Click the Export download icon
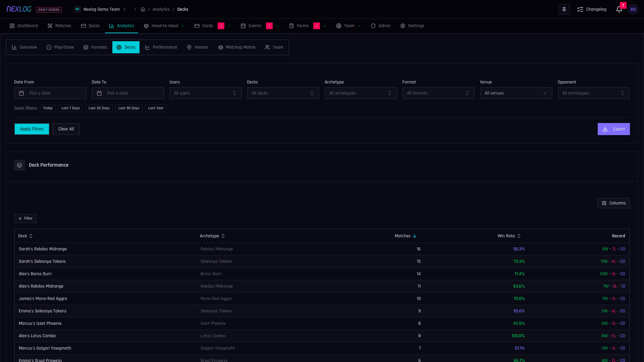The height and width of the screenshot is (362, 644). (x=605, y=129)
